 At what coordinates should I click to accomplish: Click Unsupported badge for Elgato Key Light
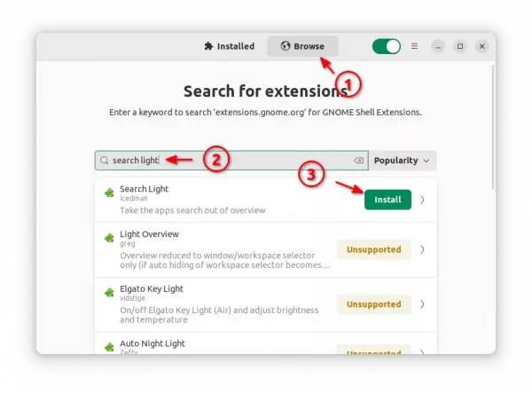(374, 304)
